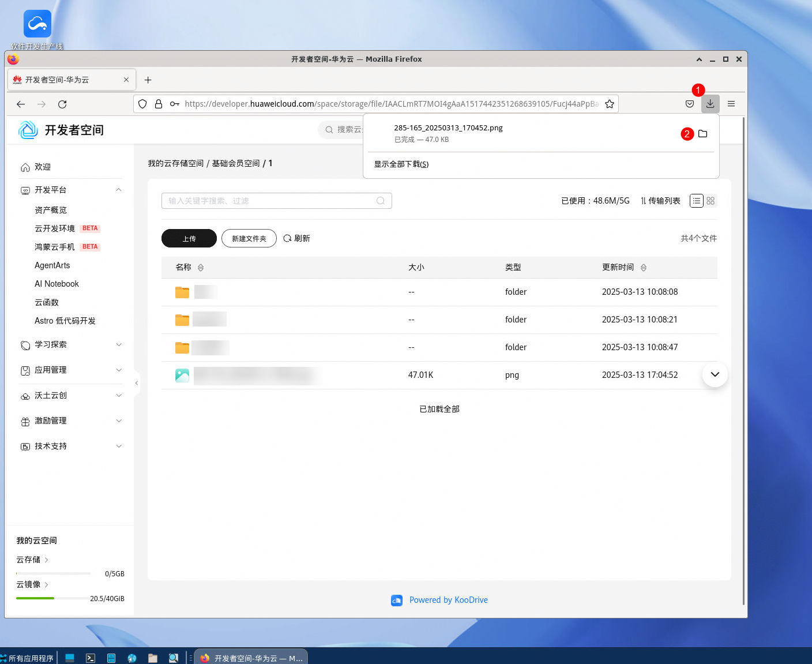Screen dimensions: 812x664
Task: Collapse the 开发平台 sidebar section
Action: coord(119,190)
